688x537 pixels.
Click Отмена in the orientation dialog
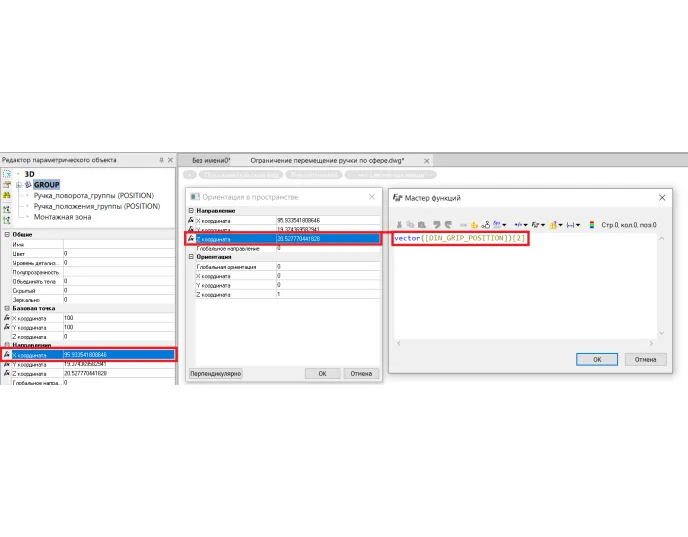pos(361,373)
